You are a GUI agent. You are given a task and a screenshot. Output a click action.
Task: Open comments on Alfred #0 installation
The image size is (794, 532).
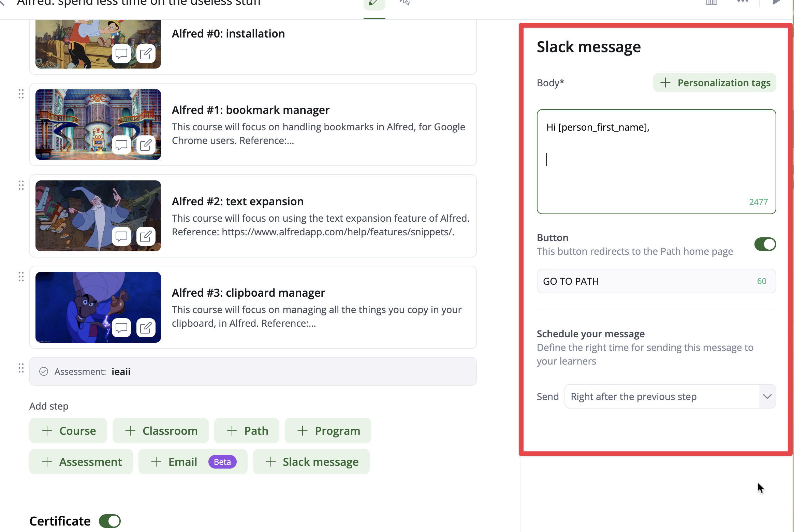tap(121, 54)
